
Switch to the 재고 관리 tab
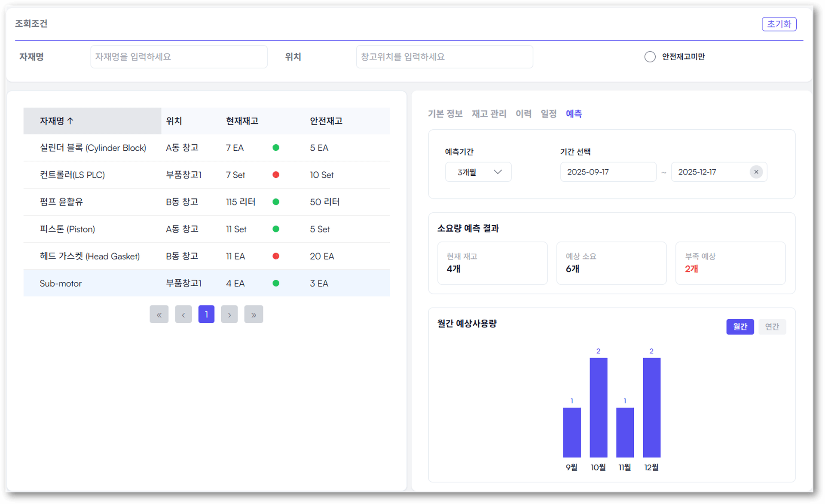pos(489,113)
